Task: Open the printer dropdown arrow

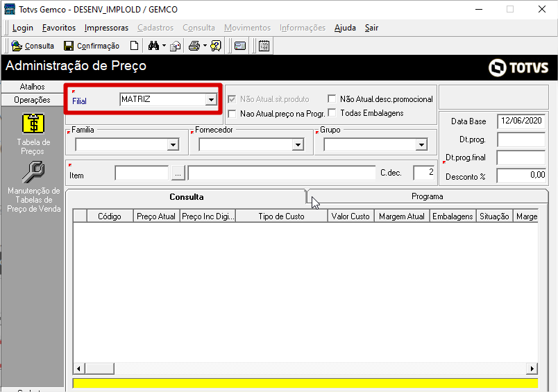Action: pyautogui.click(x=205, y=46)
